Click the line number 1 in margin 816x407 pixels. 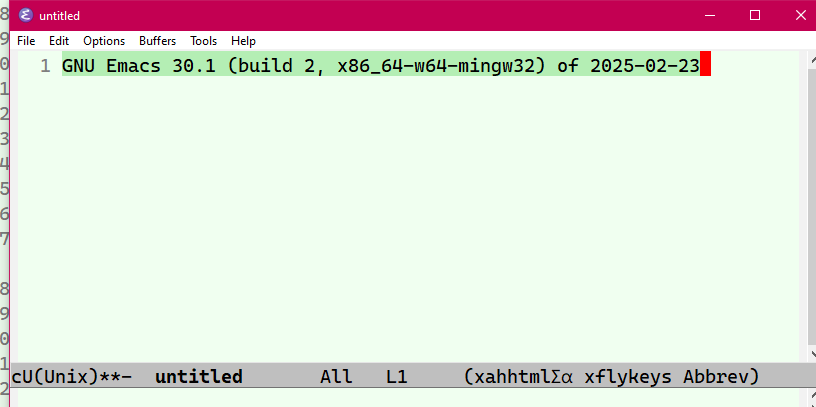click(x=45, y=66)
